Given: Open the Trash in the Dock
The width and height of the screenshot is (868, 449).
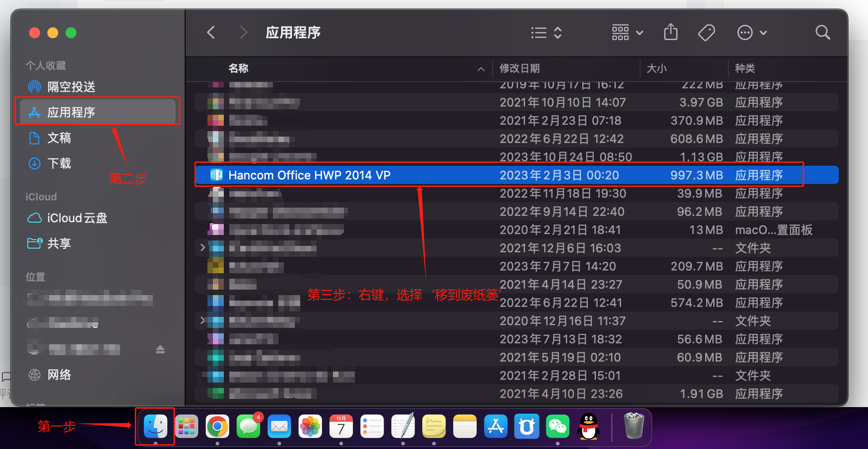Looking at the screenshot, I should click(633, 426).
